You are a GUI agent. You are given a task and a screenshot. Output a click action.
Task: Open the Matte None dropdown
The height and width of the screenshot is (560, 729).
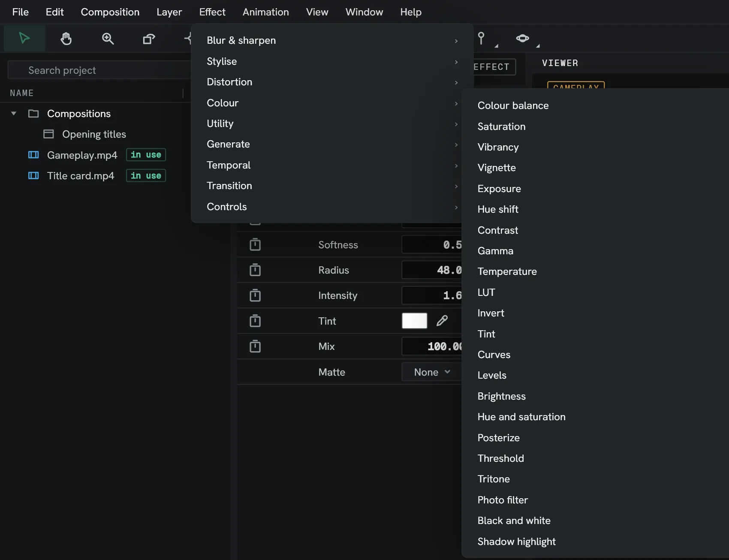pyautogui.click(x=432, y=372)
